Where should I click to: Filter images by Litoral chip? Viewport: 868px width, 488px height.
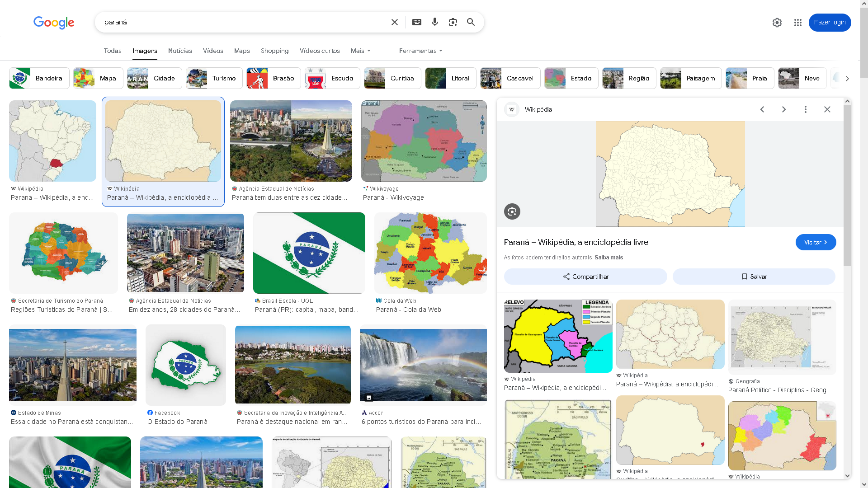451,78
